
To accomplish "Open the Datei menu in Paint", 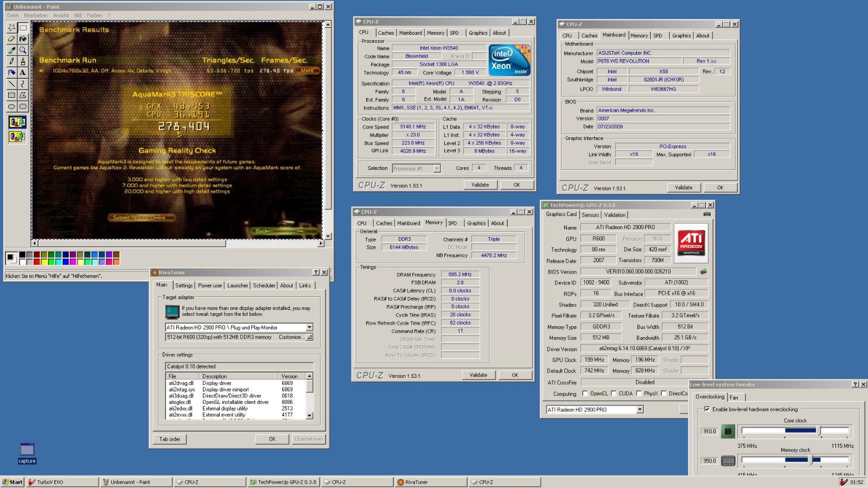I will click(x=13, y=15).
